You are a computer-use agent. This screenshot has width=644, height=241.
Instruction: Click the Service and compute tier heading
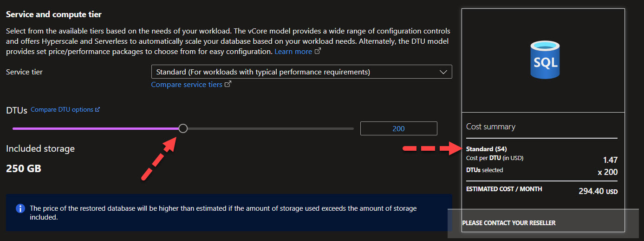[54, 14]
